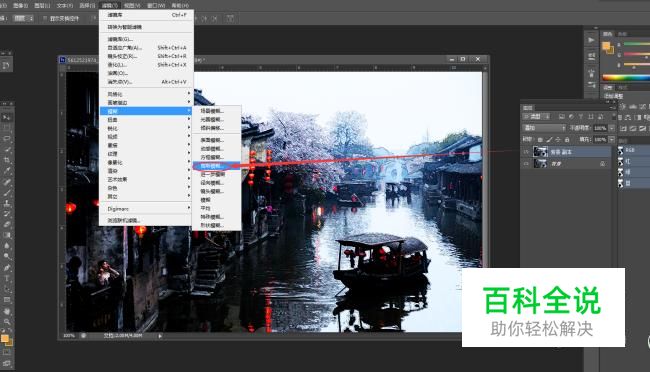Select the Zoom tool
Viewport: 650px width, 372px height.
pyautogui.click(x=7, y=322)
